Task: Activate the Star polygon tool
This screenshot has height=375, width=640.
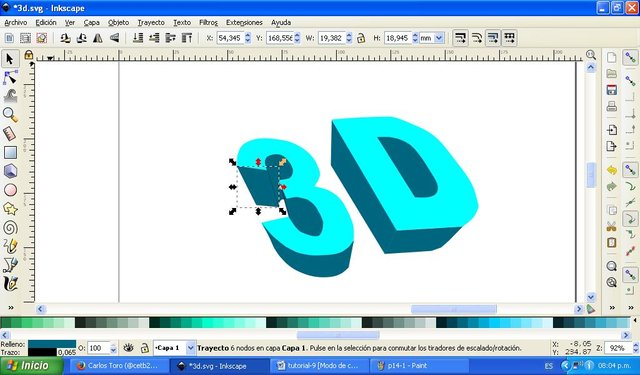Action: click(x=10, y=209)
